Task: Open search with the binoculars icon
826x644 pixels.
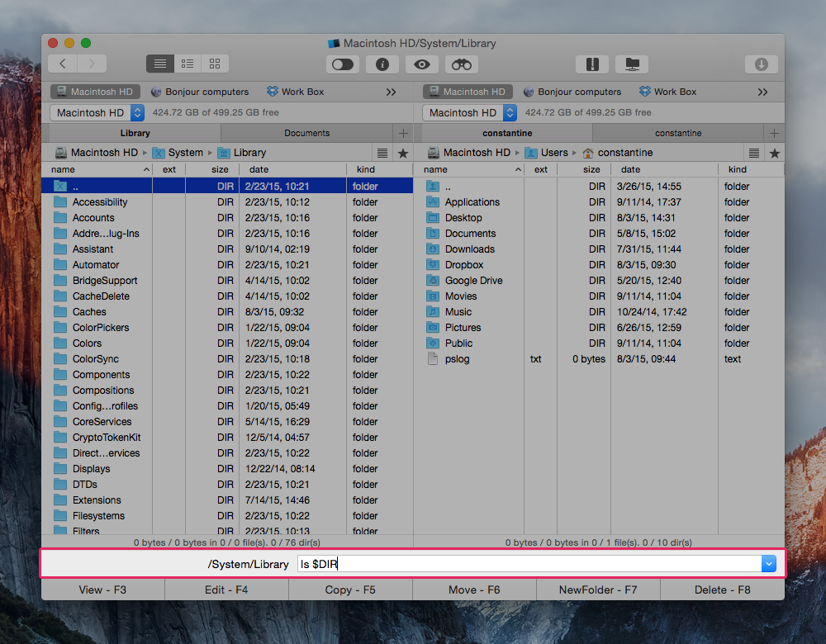Action: 462,64
